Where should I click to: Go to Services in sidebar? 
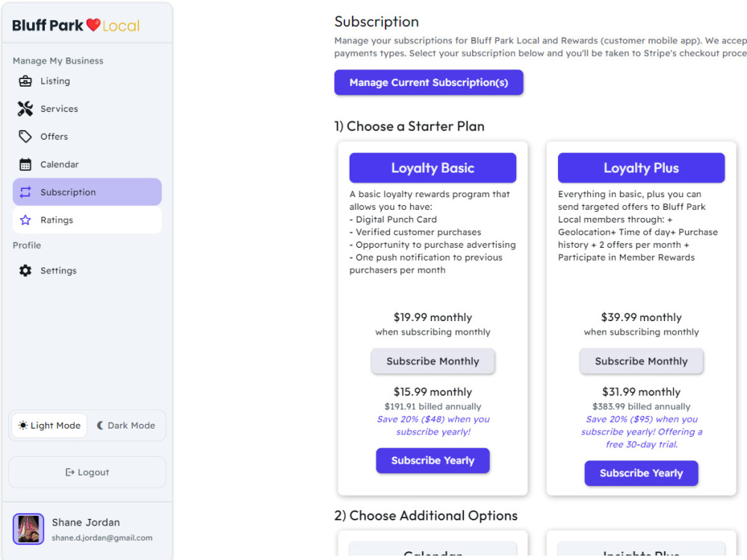[87, 108]
